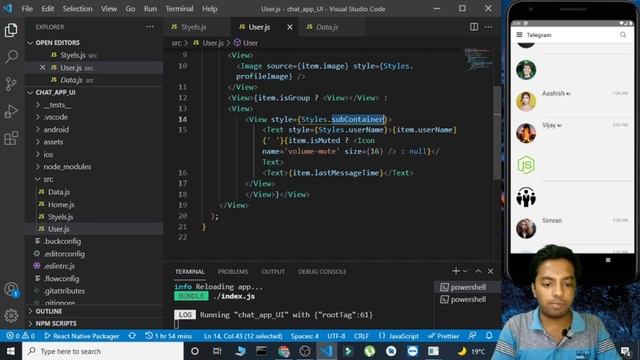Click React Native Packager status item

click(x=82, y=336)
